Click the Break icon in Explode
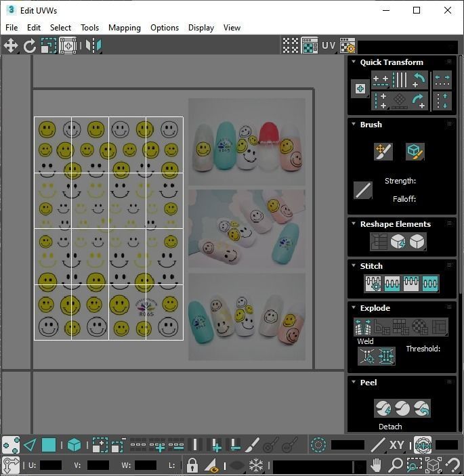The height and width of the screenshot is (476, 464). [x=363, y=326]
